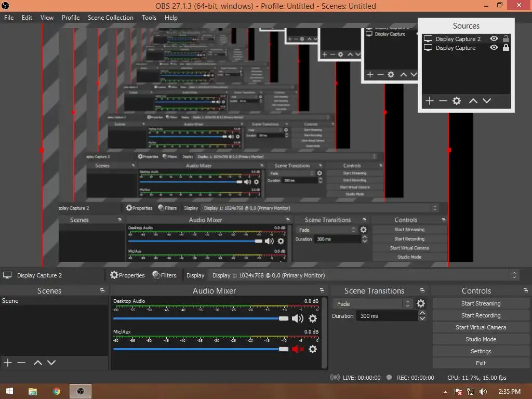Select Display Capture 2 in Sources list

pyautogui.click(x=458, y=38)
